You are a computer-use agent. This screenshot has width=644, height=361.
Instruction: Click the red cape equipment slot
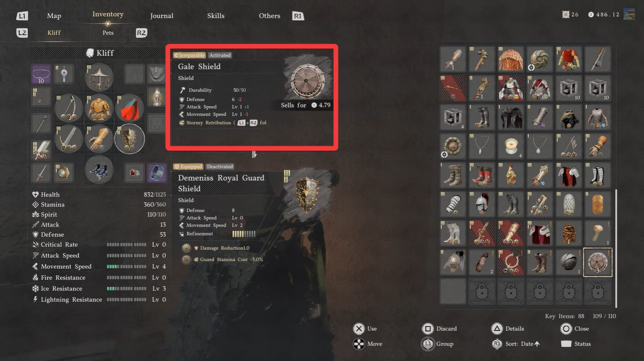tap(129, 108)
